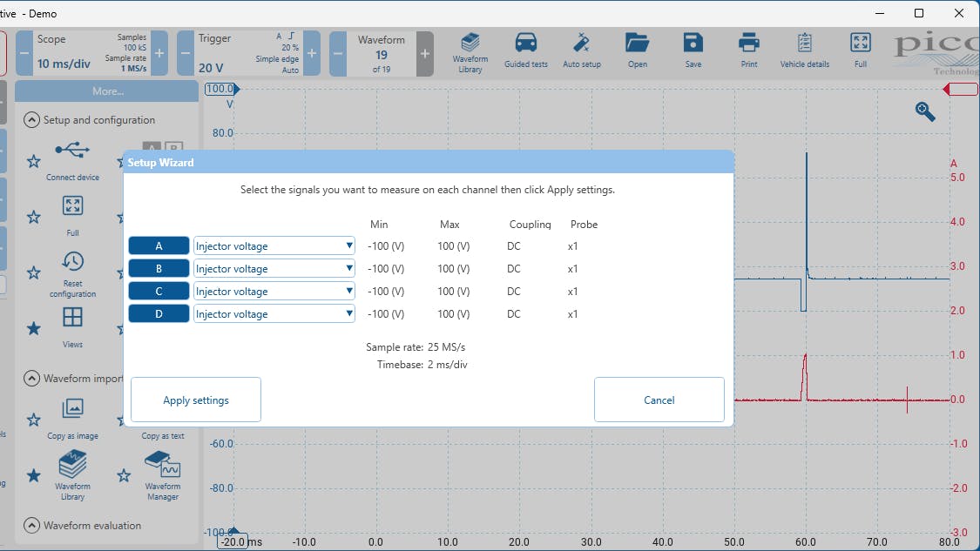
Task: Run Auto setup from the toolbar
Action: 581,51
